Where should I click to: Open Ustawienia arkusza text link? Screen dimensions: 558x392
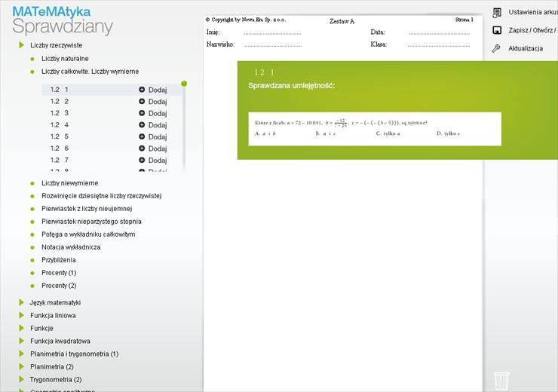(532, 13)
